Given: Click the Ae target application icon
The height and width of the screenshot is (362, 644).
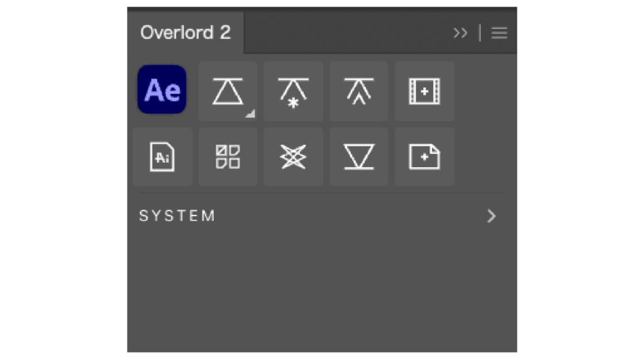Looking at the screenshot, I should 162,90.
